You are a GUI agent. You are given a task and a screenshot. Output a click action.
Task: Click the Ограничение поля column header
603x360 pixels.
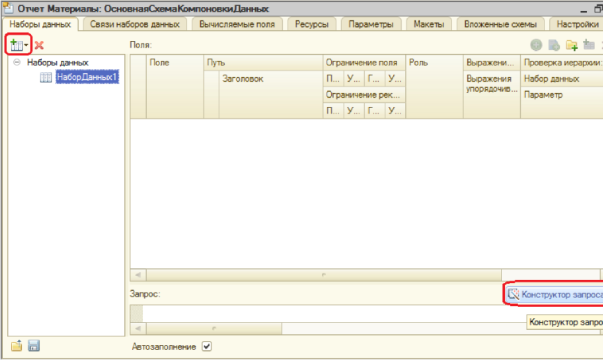[x=364, y=63]
